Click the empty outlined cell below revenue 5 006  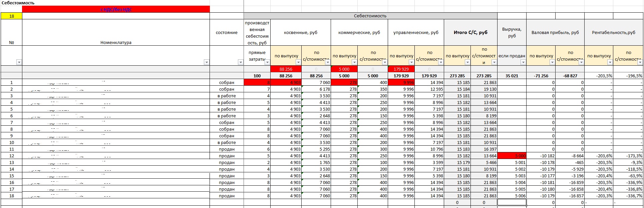click(512, 202)
